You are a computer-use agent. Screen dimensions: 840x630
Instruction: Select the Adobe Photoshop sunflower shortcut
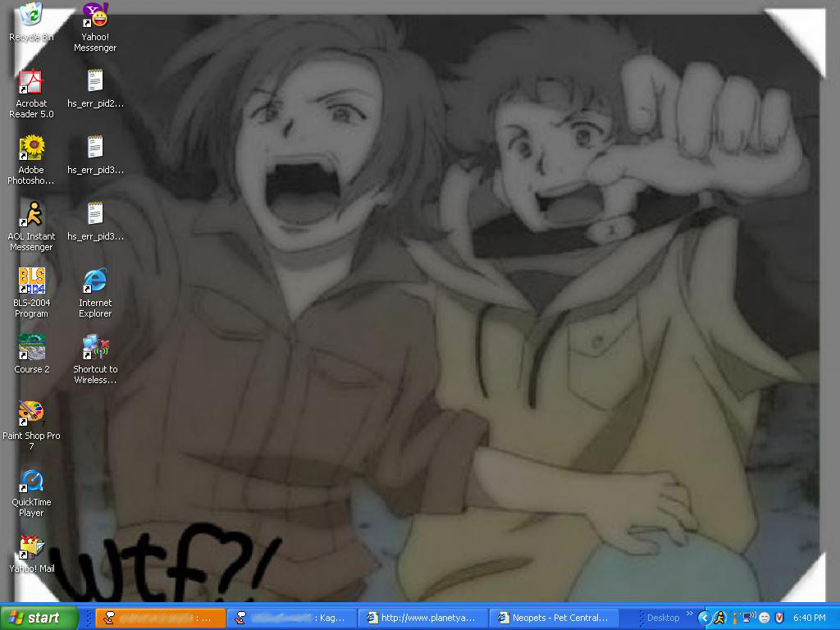(31, 160)
